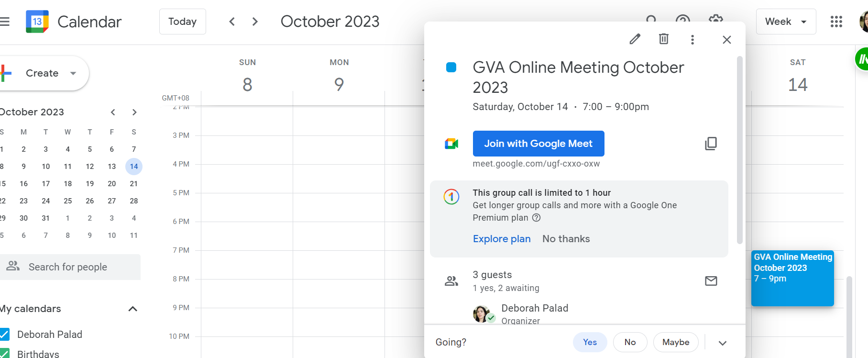The height and width of the screenshot is (358, 868).
Task: Show next month in the mini calendar
Action: click(x=134, y=112)
